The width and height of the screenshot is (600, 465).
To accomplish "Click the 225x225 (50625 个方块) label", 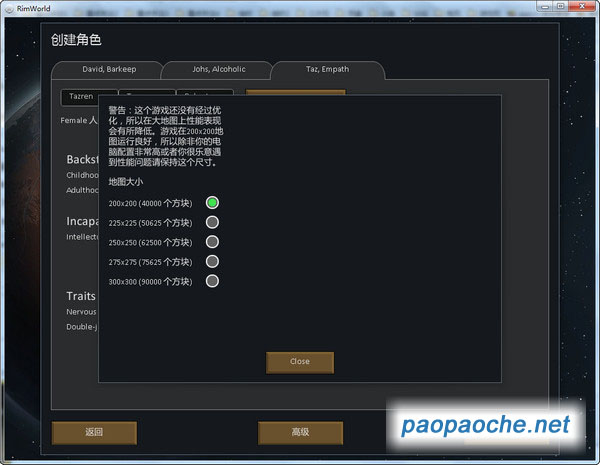I will (150, 223).
